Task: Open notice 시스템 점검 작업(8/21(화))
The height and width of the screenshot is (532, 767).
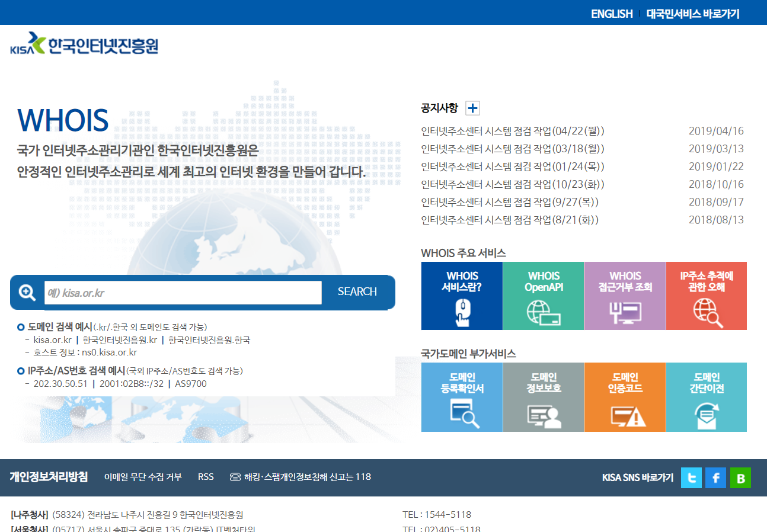Action: 510,220
